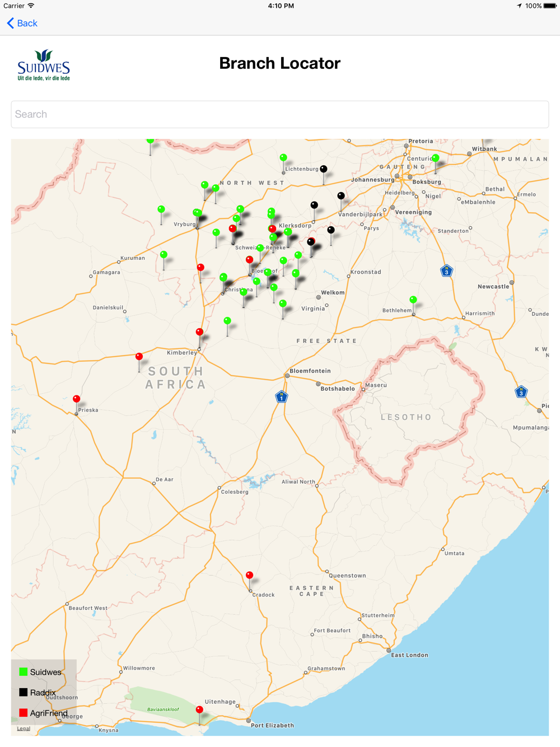Tap the Gamagara town label
Screen dimensions: 560x747
click(106, 272)
